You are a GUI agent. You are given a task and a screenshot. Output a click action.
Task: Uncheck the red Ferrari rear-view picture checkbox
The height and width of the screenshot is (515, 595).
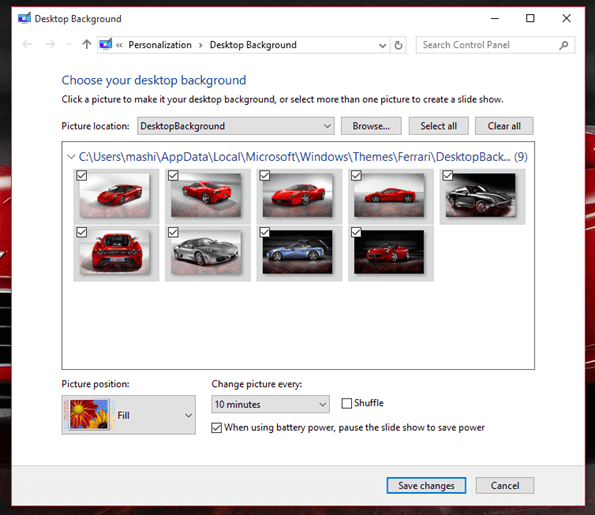pos(82,232)
